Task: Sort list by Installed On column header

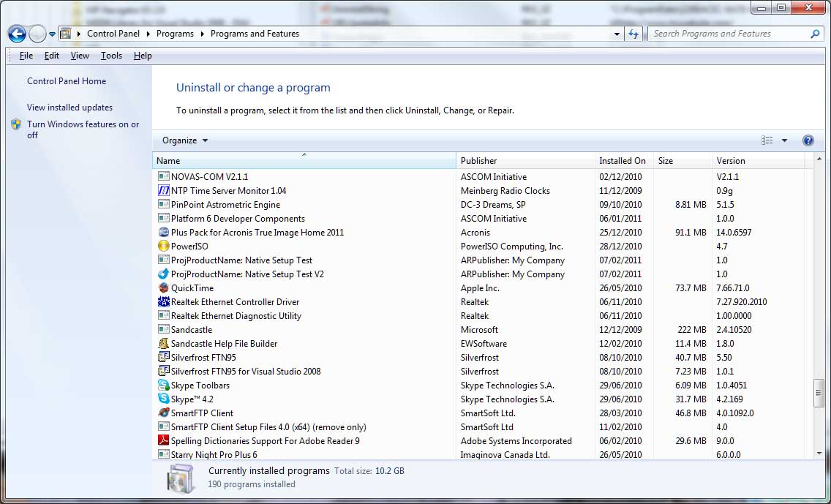Action: click(x=624, y=161)
